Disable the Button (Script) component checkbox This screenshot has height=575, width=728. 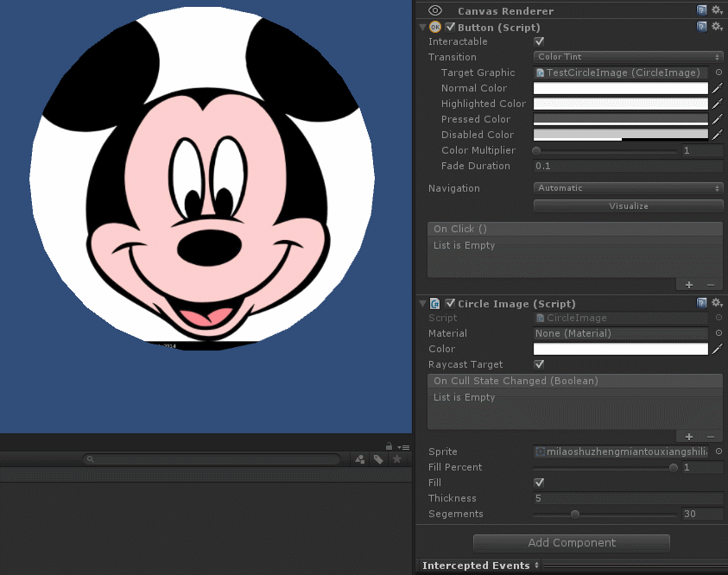tap(450, 27)
